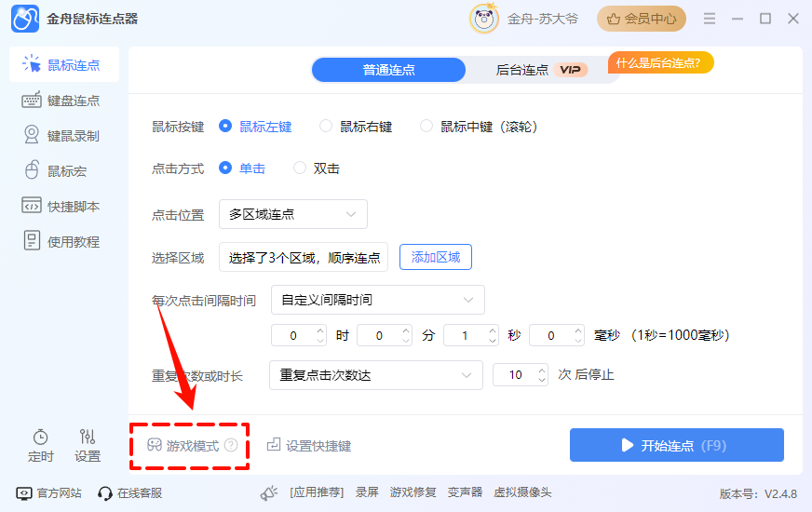Click 开始连点 (F9) start button
Image resolution: width=812 pixels, height=512 pixels.
[677, 445]
